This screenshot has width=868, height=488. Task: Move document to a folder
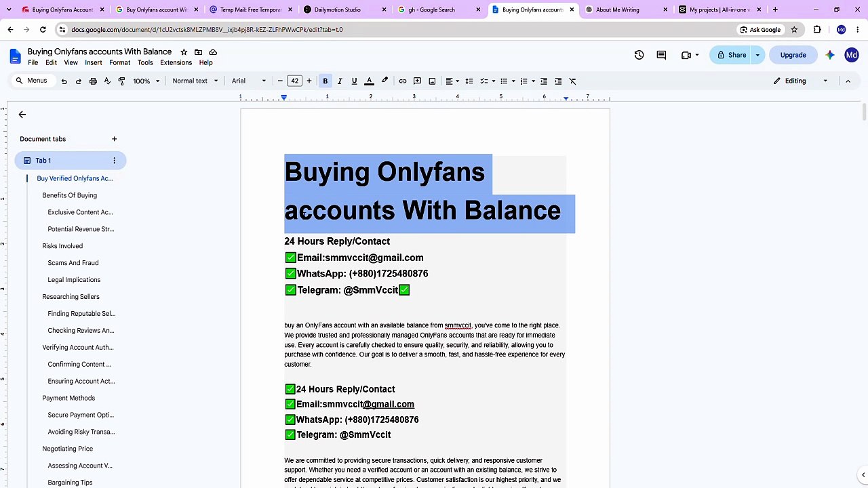click(x=198, y=52)
